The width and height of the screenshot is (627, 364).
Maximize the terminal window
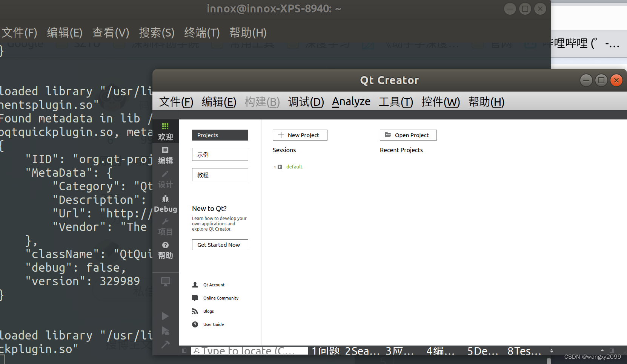[525, 9]
